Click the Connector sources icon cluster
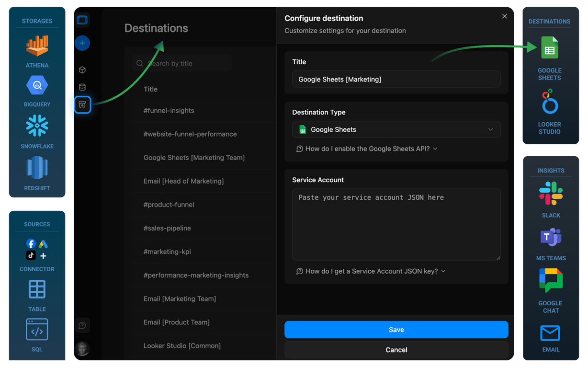Image resolution: width=588 pixels, height=368 pixels. (x=37, y=250)
